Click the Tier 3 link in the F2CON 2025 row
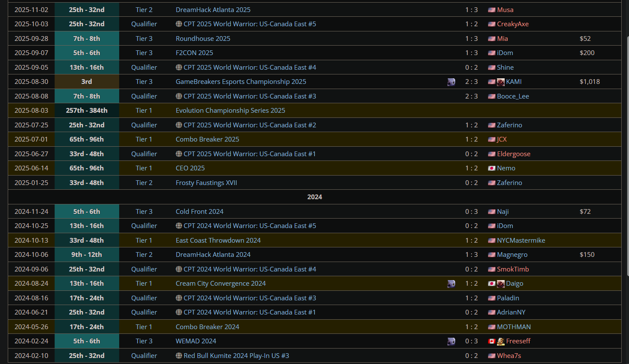Image resolution: width=629 pixels, height=364 pixels. click(144, 53)
